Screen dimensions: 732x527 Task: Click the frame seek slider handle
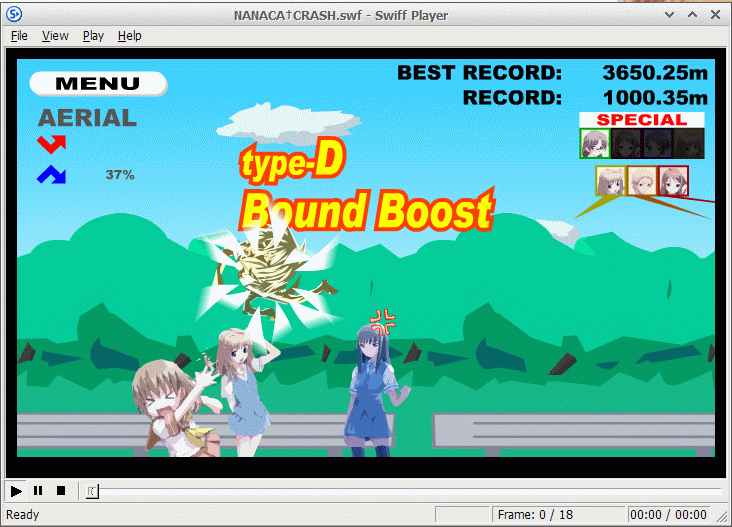click(92, 491)
